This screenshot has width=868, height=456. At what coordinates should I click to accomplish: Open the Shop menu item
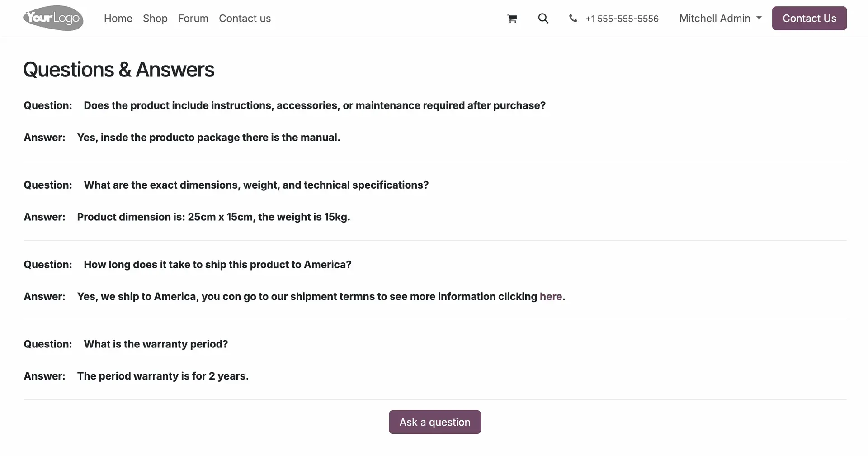point(155,19)
